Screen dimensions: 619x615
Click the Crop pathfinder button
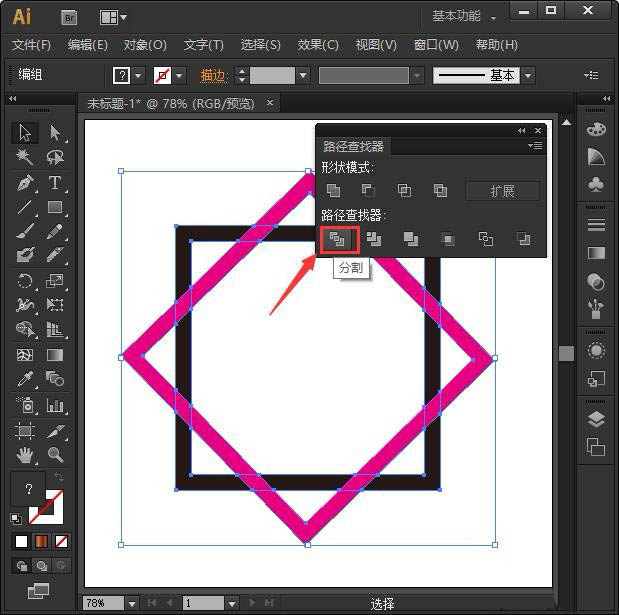tap(448, 239)
